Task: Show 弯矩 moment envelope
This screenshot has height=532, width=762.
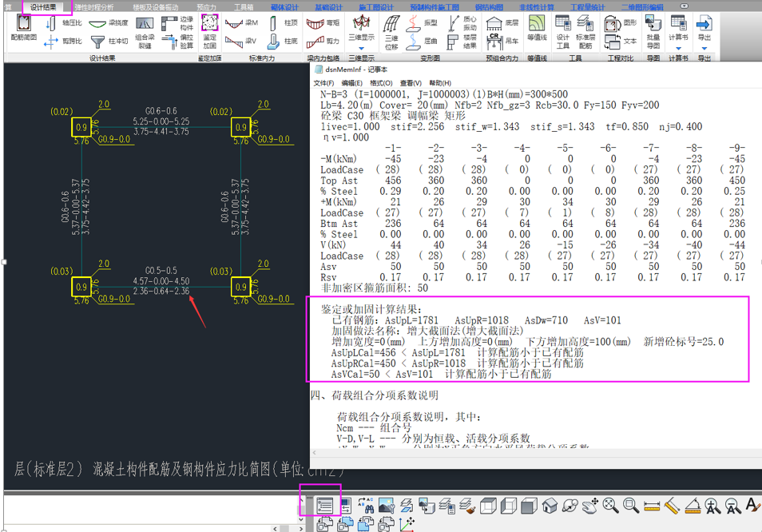Action: pyautogui.click(x=323, y=23)
